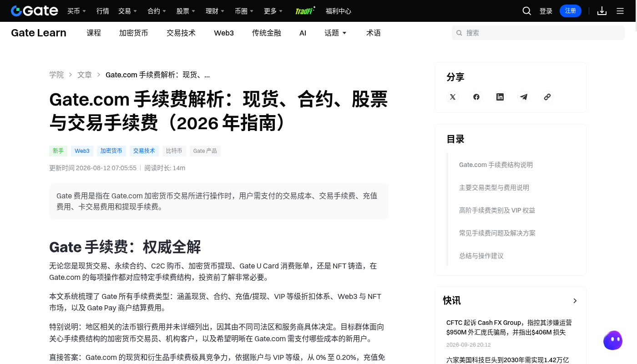This screenshot has width=637, height=364.
Task: Expand the 更多 dropdown menu
Action: click(273, 11)
